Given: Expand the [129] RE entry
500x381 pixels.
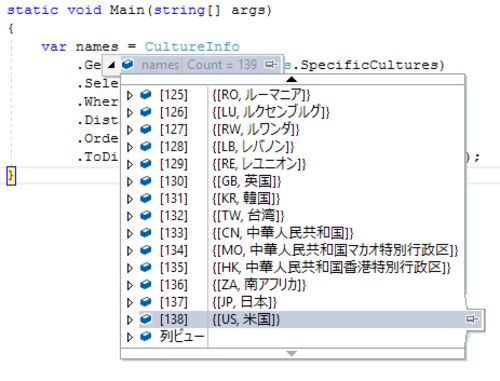Looking at the screenshot, I should pos(130,164).
